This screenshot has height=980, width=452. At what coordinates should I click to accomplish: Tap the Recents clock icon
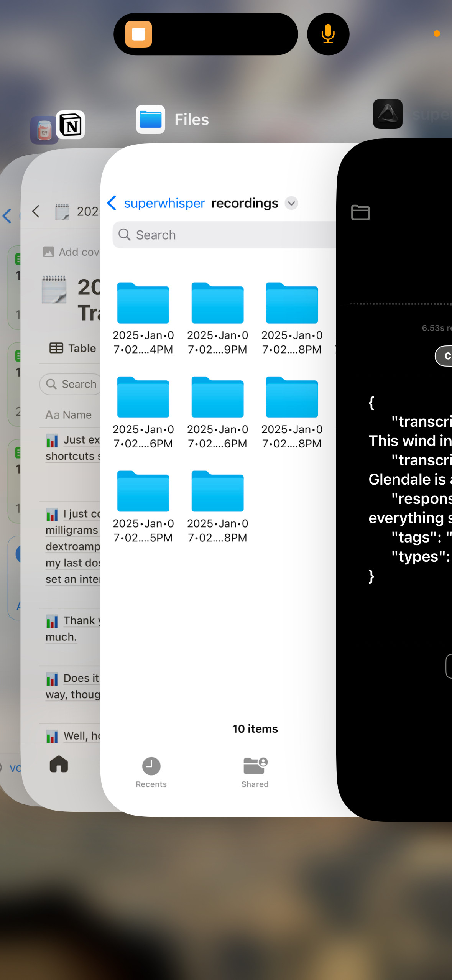click(151, 766)
